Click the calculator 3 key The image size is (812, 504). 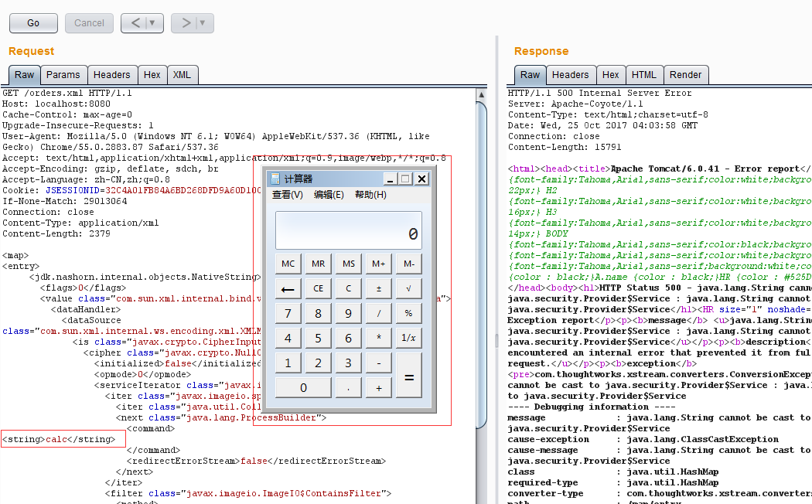tap(349, 363)
